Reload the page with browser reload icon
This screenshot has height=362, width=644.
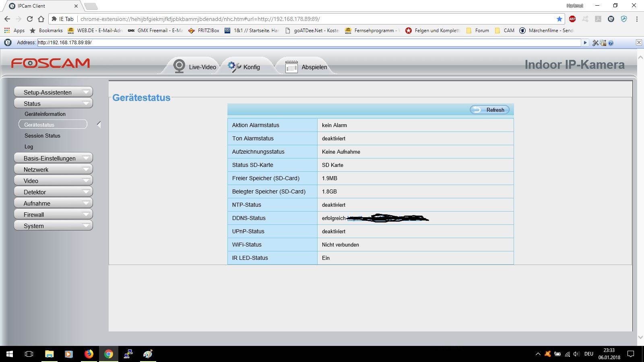click(x=30, y=19)
